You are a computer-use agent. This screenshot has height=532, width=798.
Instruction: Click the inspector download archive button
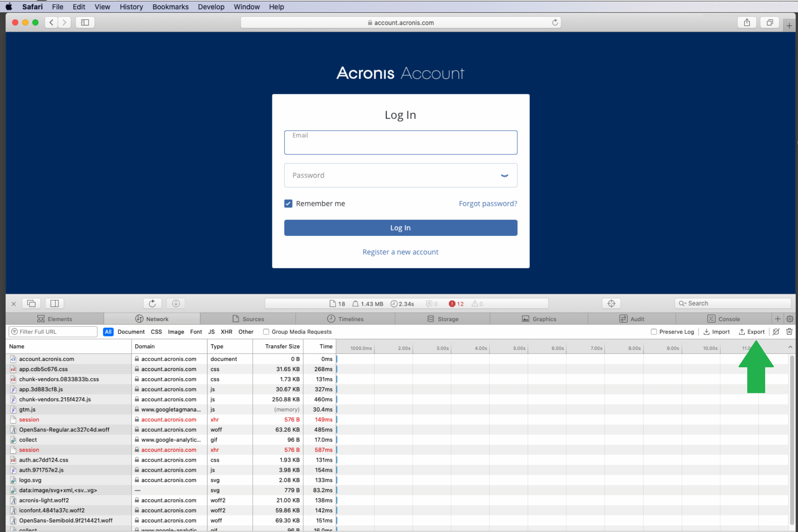click(x=176, y=304)
